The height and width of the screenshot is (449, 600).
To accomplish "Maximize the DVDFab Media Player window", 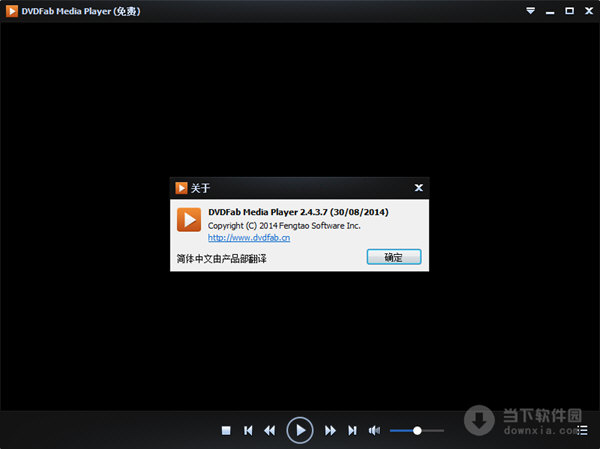I will pos(569,11).
